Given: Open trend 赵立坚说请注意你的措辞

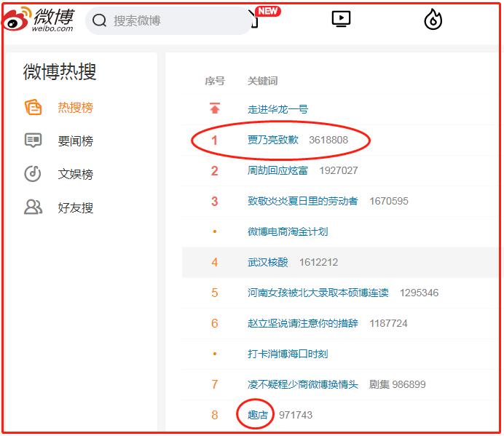Looking at the screenshot, I should (x=303, y=323).
